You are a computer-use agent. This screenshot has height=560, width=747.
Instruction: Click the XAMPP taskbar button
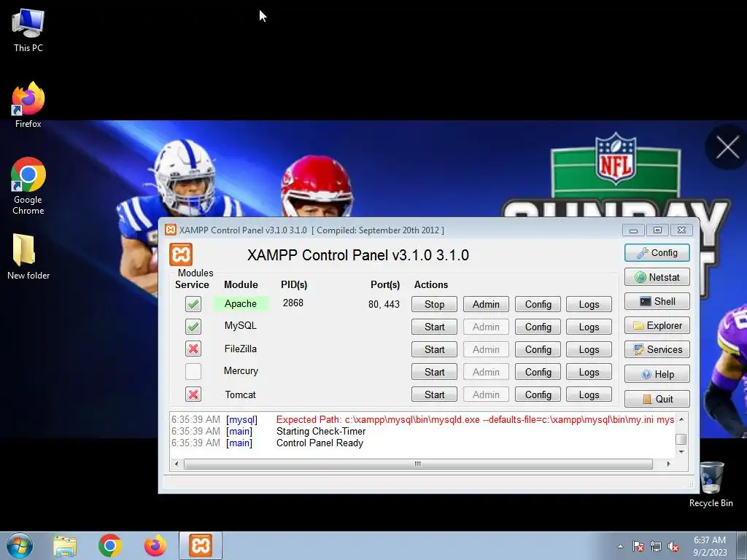201,545
